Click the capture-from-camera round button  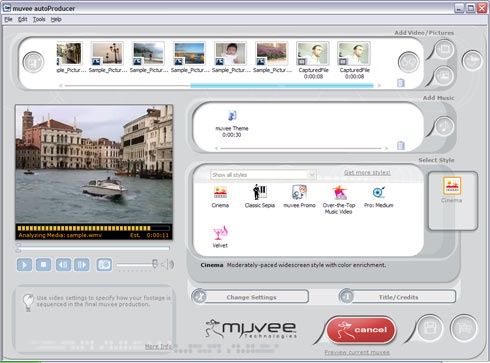472,60
